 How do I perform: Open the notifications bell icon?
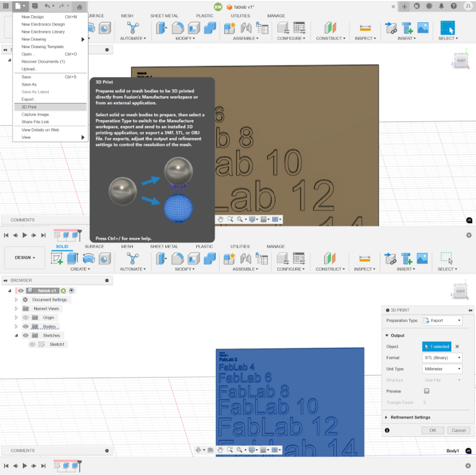tap(441, 6)
